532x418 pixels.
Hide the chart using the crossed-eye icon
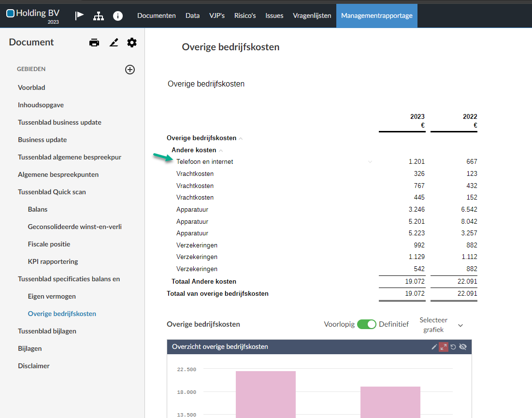pos(463,347)
